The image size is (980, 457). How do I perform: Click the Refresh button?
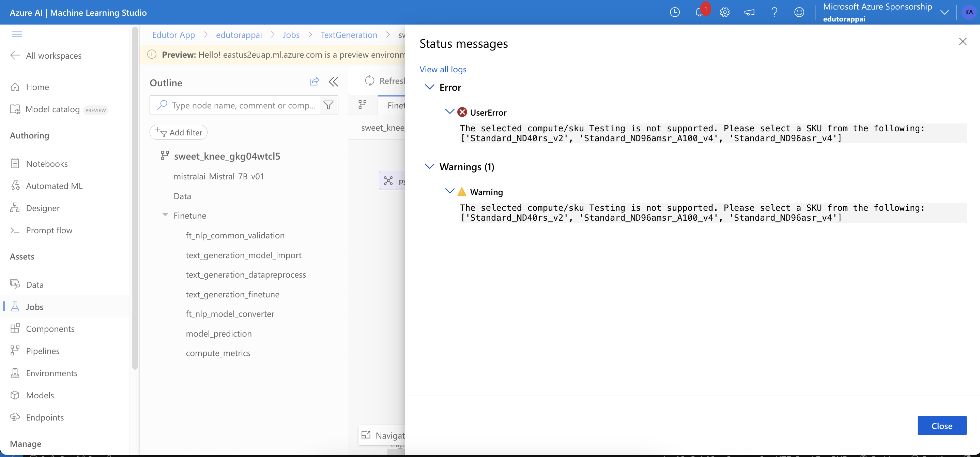coord(384,81)
